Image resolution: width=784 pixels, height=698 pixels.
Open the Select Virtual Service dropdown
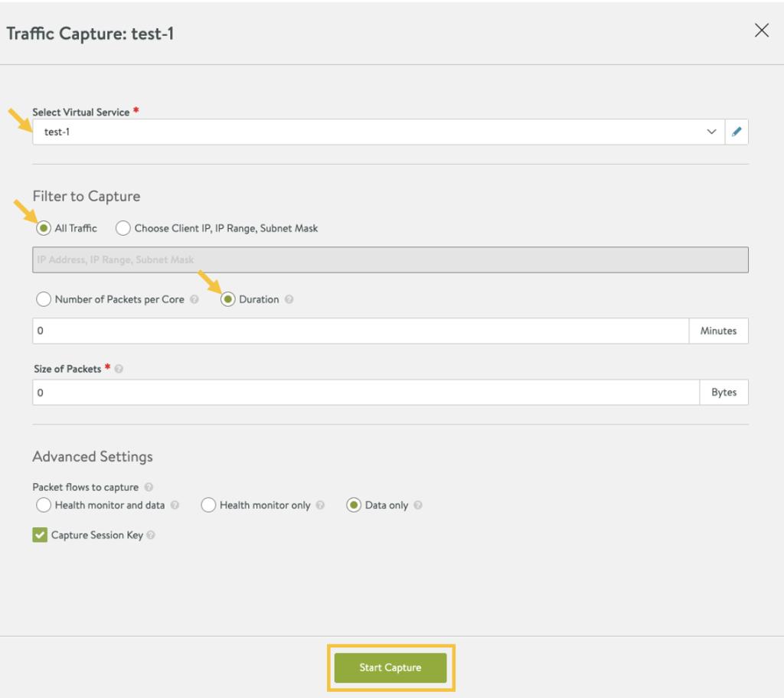[375, 132]
